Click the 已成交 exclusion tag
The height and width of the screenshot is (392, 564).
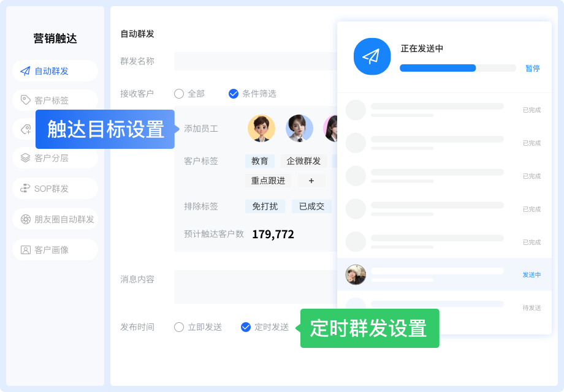tap(311, 206)
